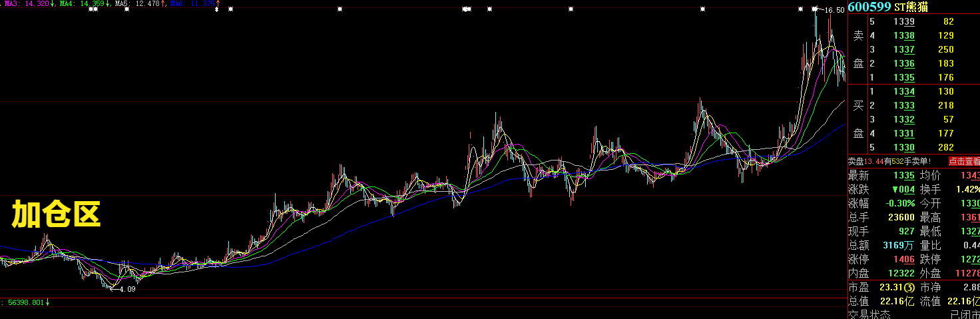Viewport: 980px width, 319px height.
Task: Click the 16.50 high price marker
Action: pos(834,10)
